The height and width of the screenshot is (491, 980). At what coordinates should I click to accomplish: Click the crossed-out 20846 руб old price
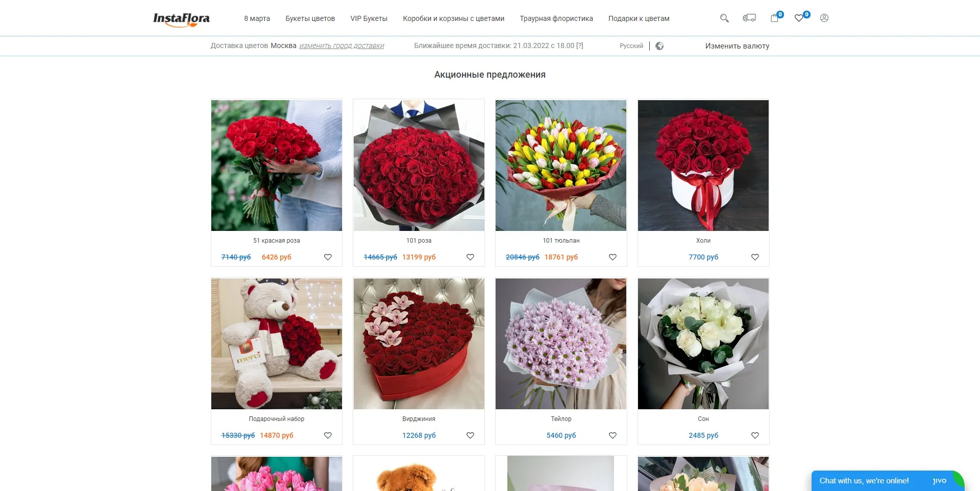click(x=523, y=257)
